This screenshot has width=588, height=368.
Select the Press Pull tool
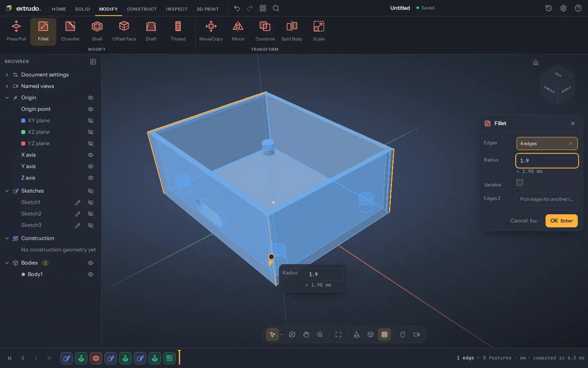pos(16,31)
